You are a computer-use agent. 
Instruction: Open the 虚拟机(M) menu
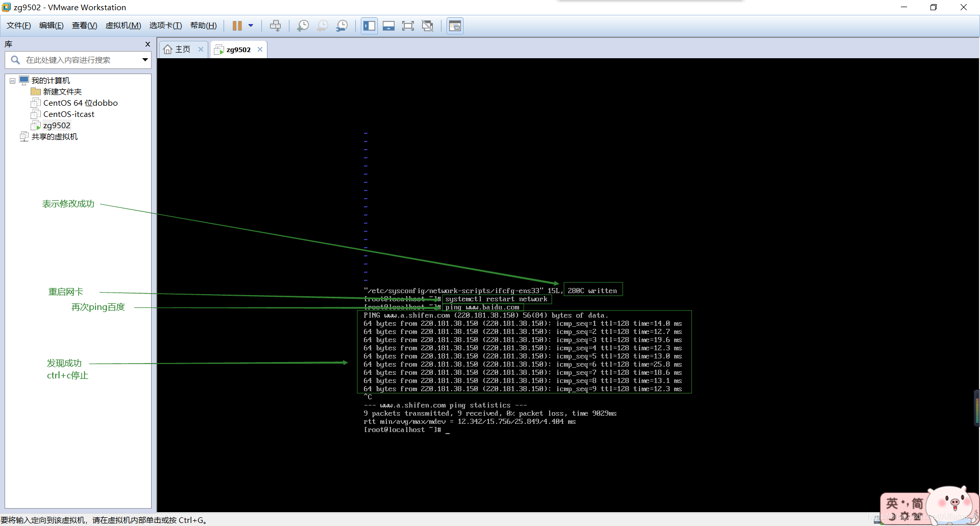[124, 26]
